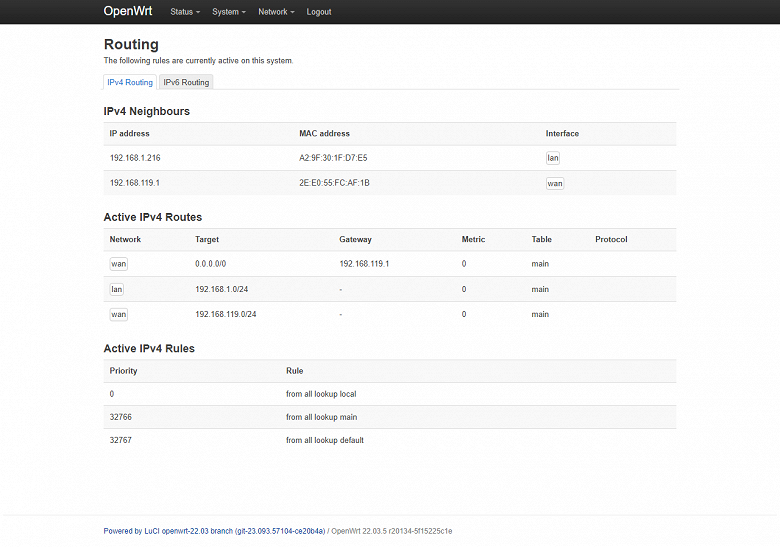780x547 pixels.
Task: Click lan badge on the 192.168.1.0/24 route
Action: pyautogui.click(x=117, y=289)
